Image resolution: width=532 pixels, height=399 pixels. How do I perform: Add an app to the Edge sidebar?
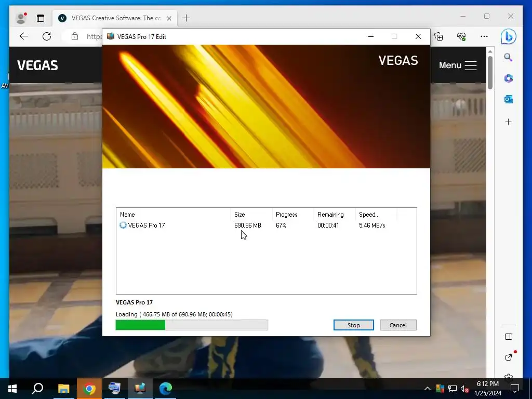[508, 122]
